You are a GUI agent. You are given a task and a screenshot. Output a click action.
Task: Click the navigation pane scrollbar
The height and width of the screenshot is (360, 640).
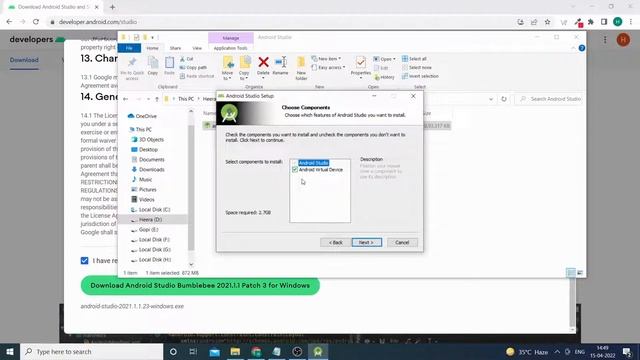191,187
